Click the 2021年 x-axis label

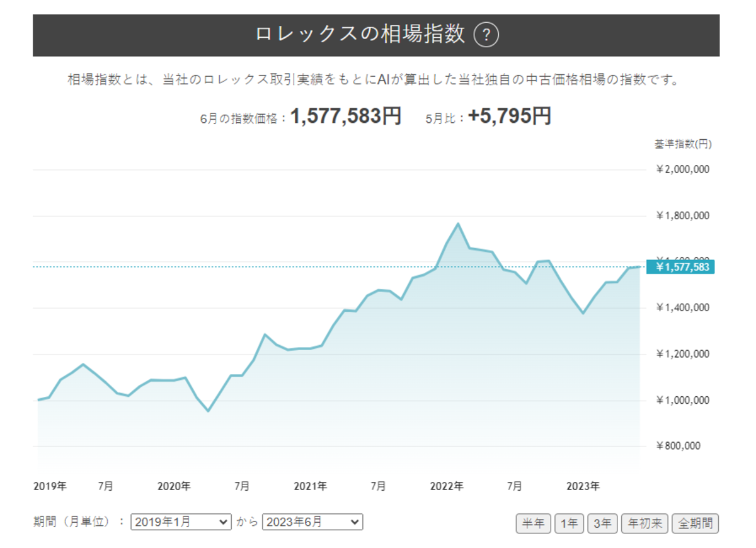click(x=311, y=486)
